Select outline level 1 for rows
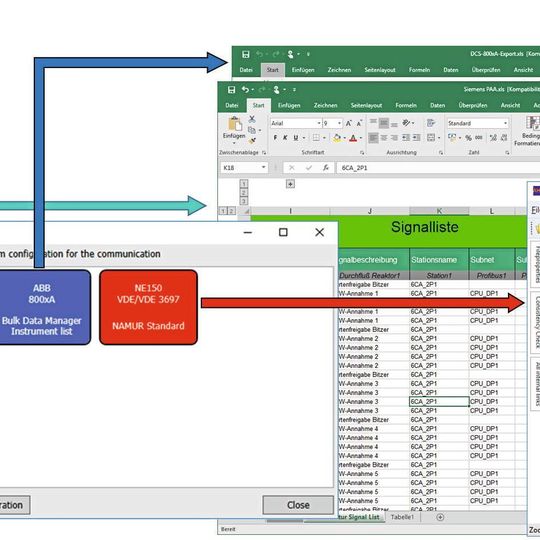540x540 pixels. pyautogui.click(x=243, y=184)
